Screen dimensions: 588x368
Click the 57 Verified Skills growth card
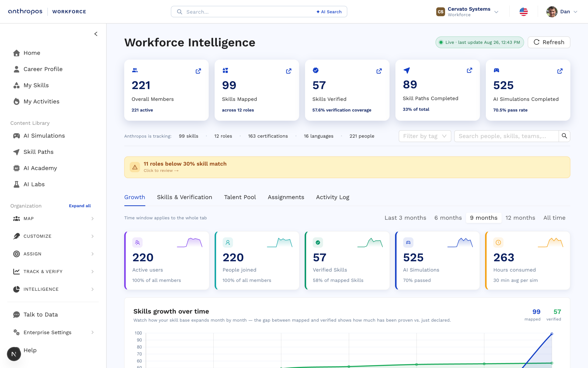(x=347, y=260)
